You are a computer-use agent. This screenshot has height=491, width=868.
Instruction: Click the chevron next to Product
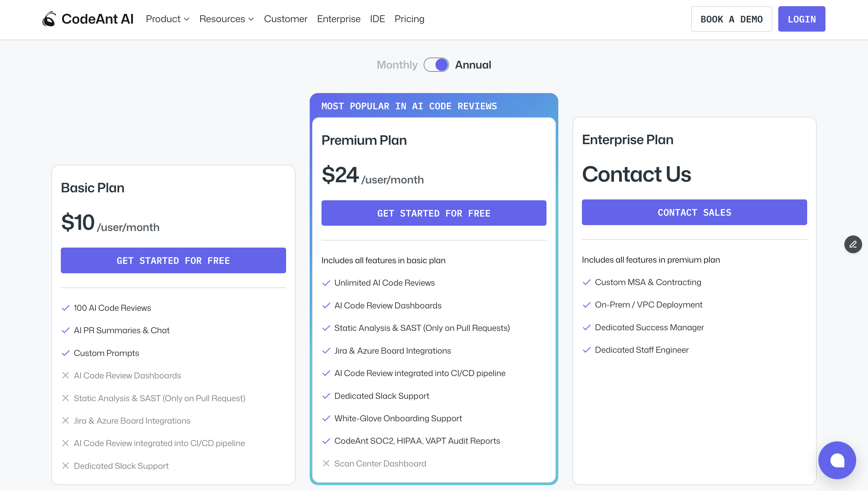pyautogui.click(x=187, y=19)
